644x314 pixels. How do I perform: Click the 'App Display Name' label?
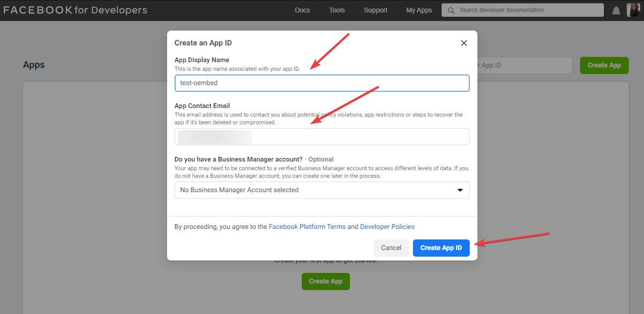point(202,60)
